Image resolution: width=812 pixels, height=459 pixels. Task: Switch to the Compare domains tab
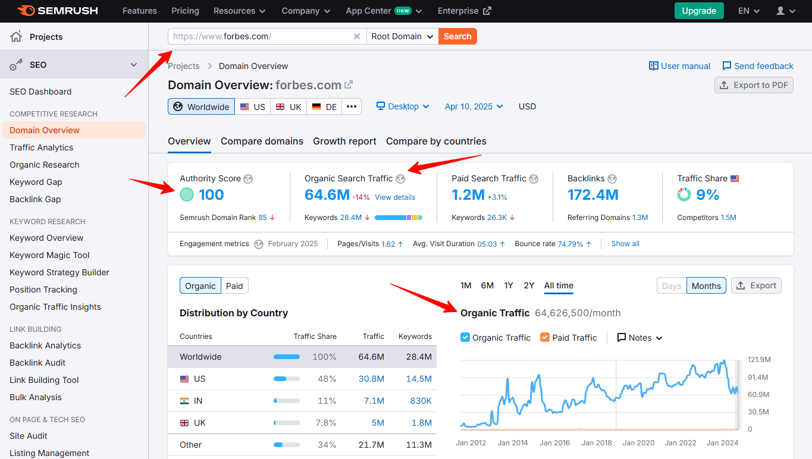pos(262,141)
